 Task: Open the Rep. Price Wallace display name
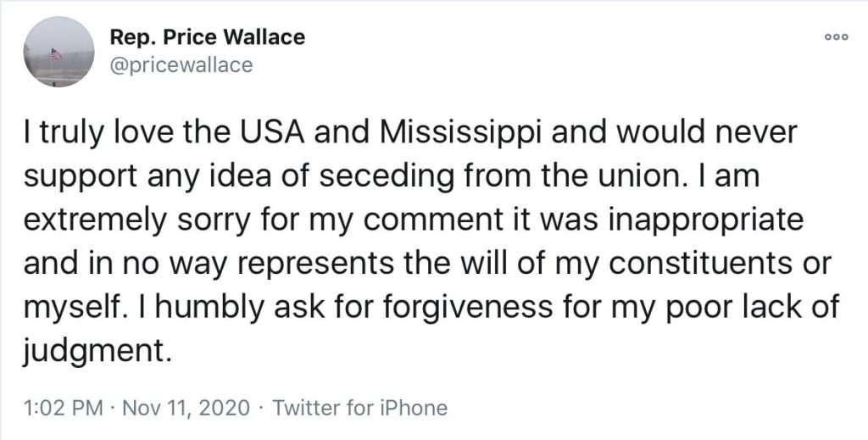(x=208, y=37)
